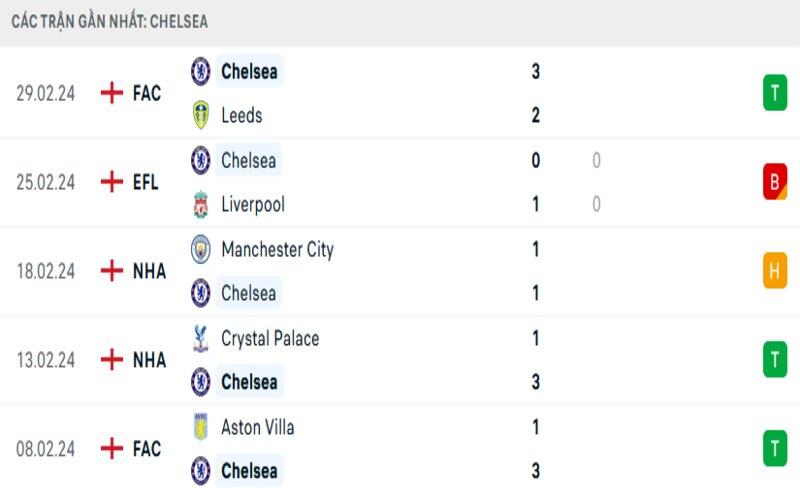Click the Manchester City crest icon
The height and width of the screenshot is (500, 800).
click(201, 249)
